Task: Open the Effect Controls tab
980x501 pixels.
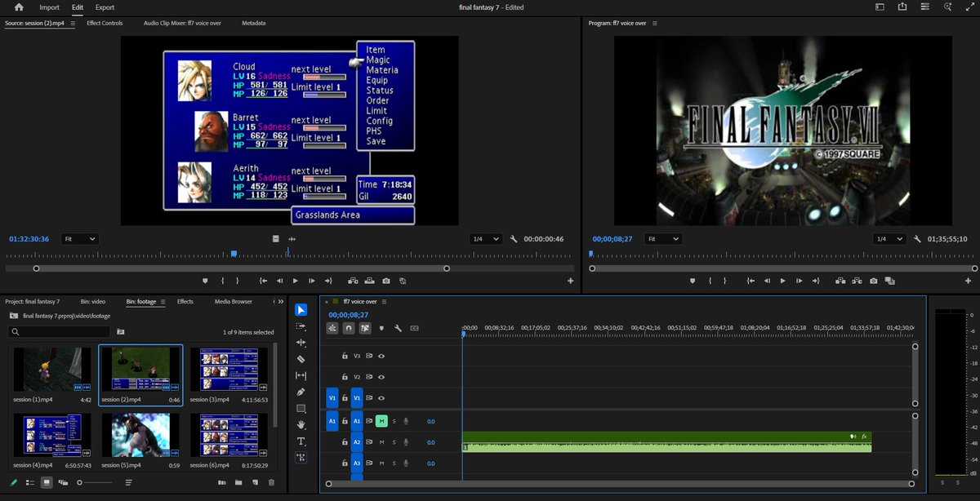Action: coord(105,24)
